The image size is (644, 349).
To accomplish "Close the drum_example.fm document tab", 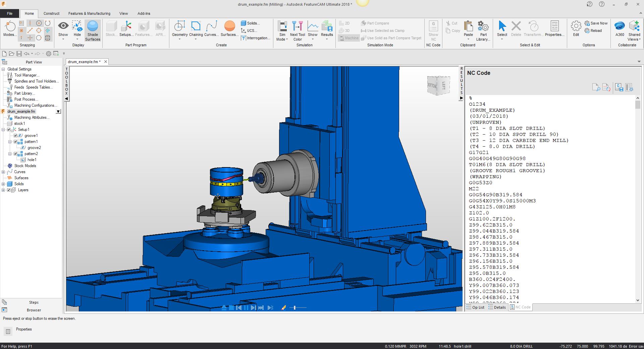I will pyautogui.click(x=105, y=62).
